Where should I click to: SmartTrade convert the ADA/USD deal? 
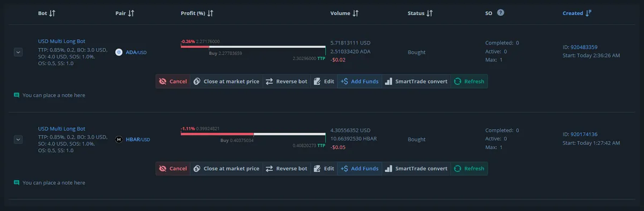click(416, 81)
